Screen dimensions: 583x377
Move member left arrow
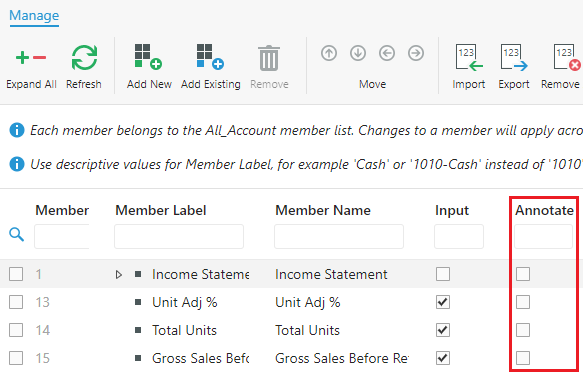pyautogui.click(x=387, y=53)
